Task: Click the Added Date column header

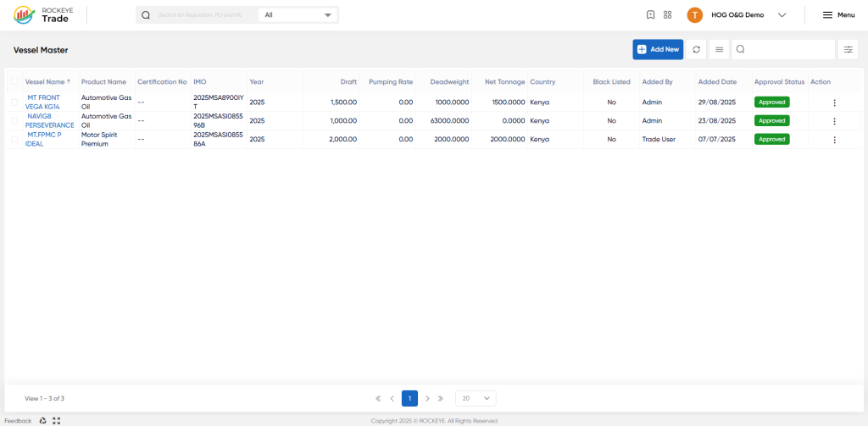Action: pyautogui.click(x=717, y=81)
